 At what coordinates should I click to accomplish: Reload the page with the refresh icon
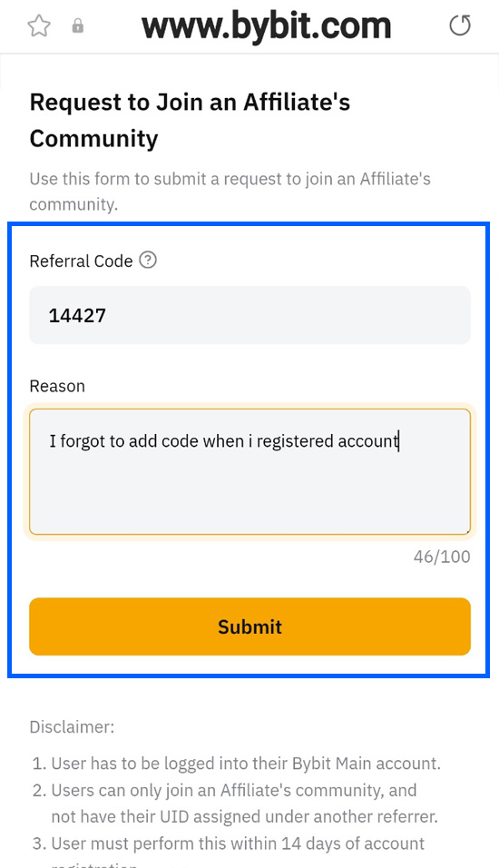[x=460, y=25]
